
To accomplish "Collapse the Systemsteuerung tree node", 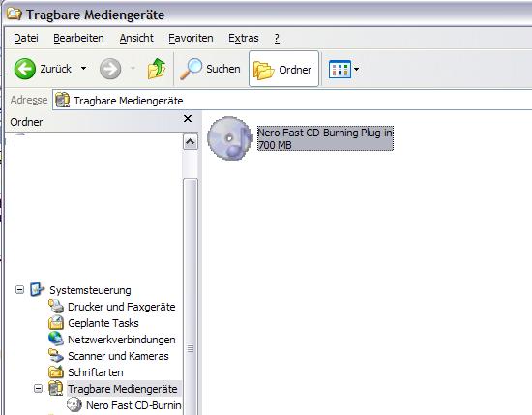I will click(x=20, y=290).
